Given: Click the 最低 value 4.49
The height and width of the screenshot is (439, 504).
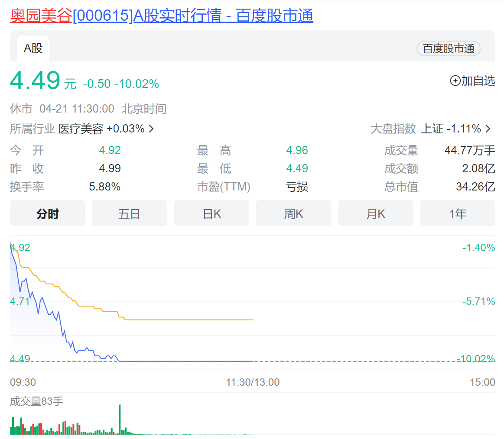Looking at the screenshot, I should [297, 168].
